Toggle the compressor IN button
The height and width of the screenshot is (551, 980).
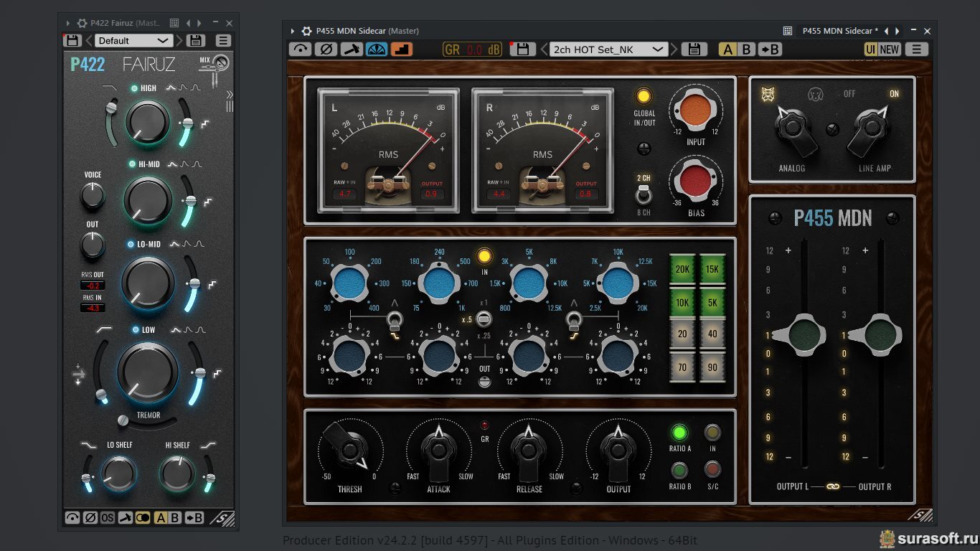click(x=712, y=433)
